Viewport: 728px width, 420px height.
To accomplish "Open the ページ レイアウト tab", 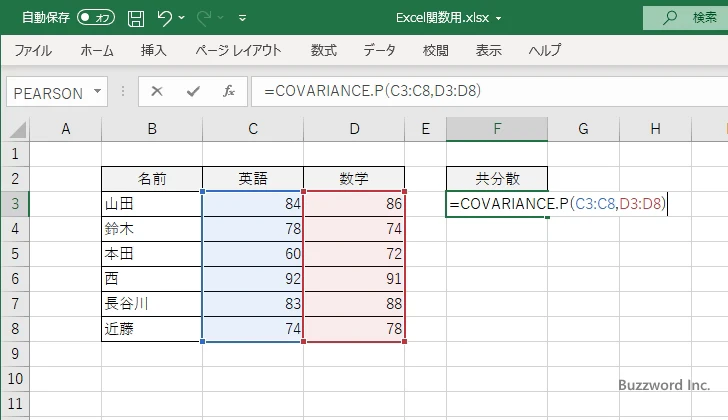I will pos(238,50).
